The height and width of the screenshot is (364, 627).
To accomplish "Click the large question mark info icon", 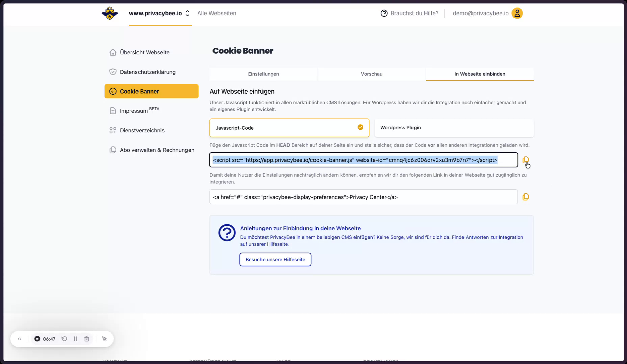I will click(227, 233).
